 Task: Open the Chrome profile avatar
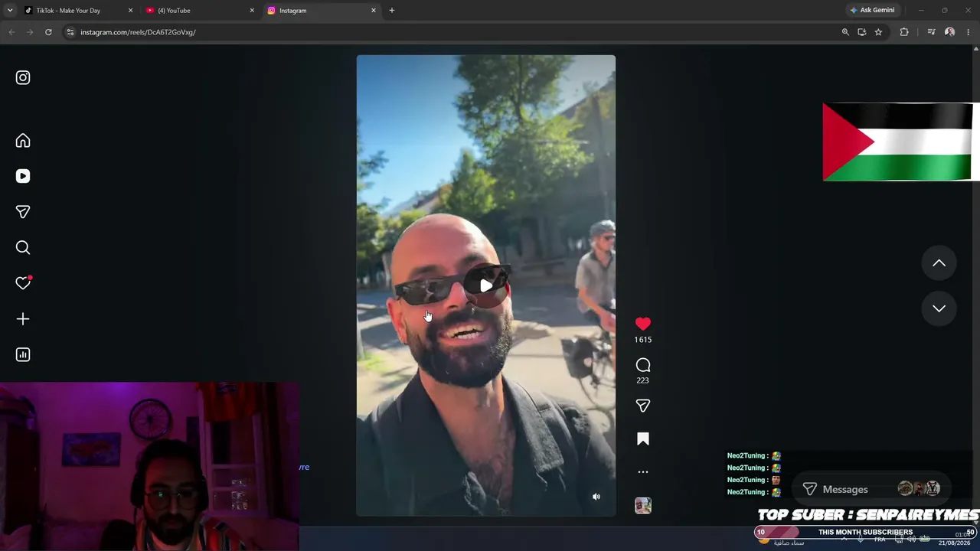click(x=950, y=32)
